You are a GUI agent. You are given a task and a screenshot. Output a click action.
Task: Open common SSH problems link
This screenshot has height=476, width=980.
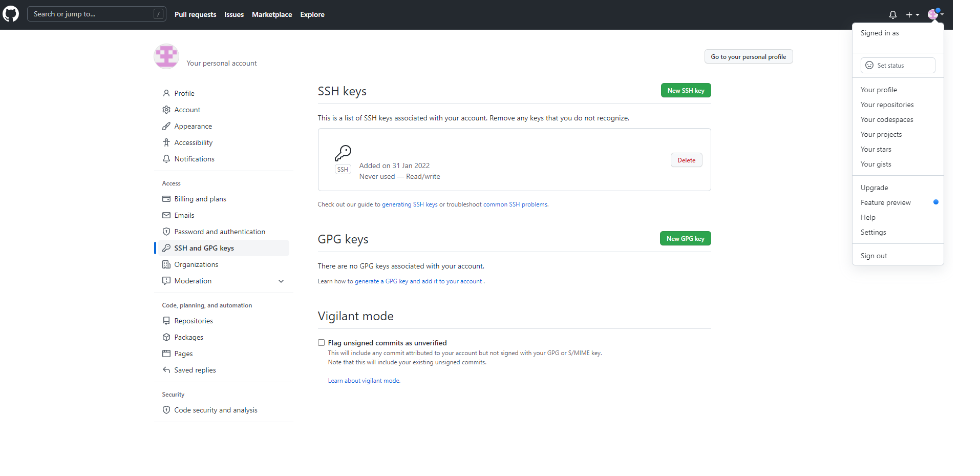515,204
